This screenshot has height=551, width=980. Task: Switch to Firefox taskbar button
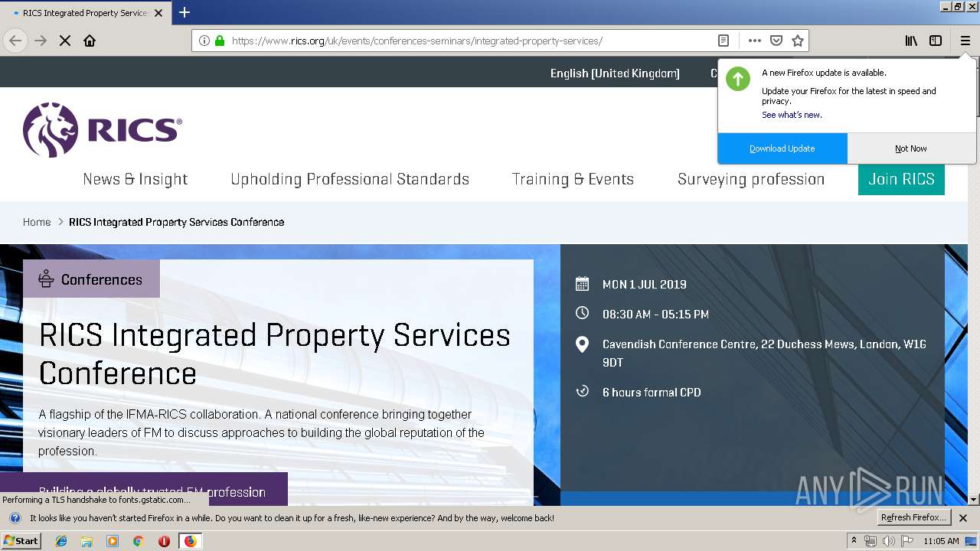pyautogui.click(x=190, y=541)
